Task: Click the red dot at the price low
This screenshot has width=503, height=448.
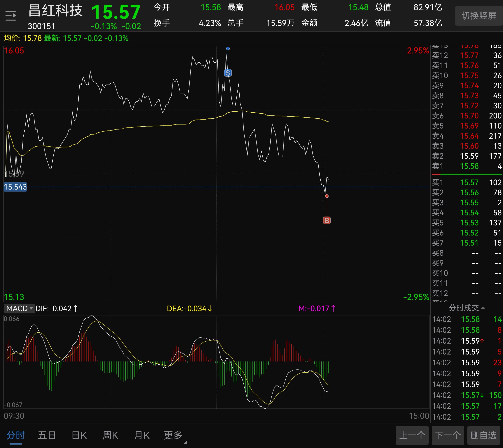Action: [x=327, y=196]
